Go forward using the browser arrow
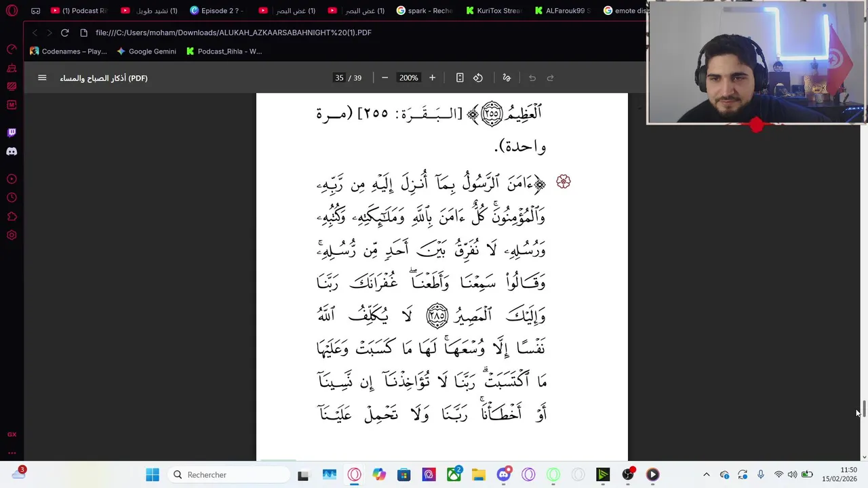 (49, 33)
